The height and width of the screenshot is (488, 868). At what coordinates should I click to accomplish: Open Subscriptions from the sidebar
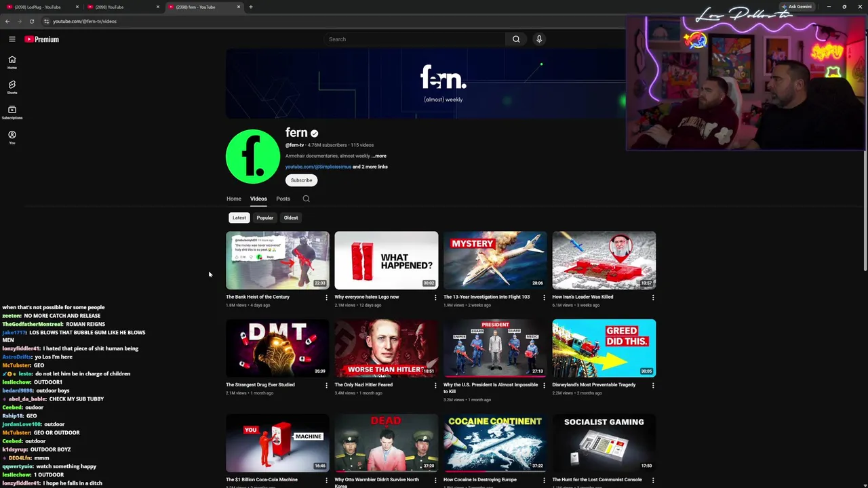point(12,113)
